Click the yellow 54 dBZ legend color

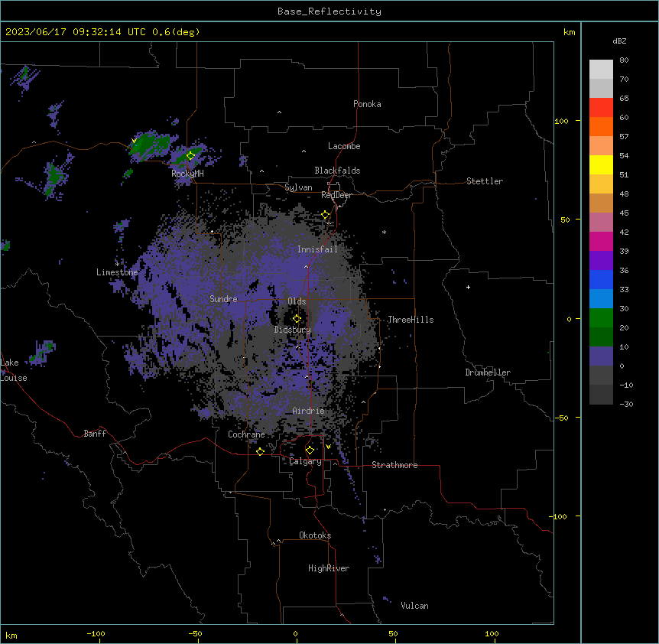[601, 164]
